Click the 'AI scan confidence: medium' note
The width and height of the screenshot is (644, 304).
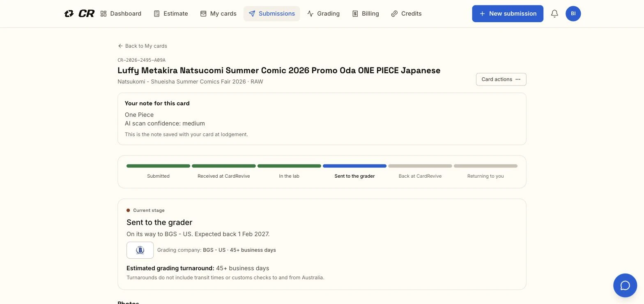165,123
